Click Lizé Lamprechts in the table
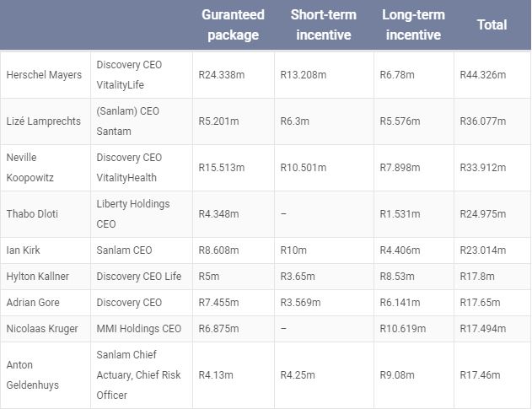The image size is (532, 409). 44,121
